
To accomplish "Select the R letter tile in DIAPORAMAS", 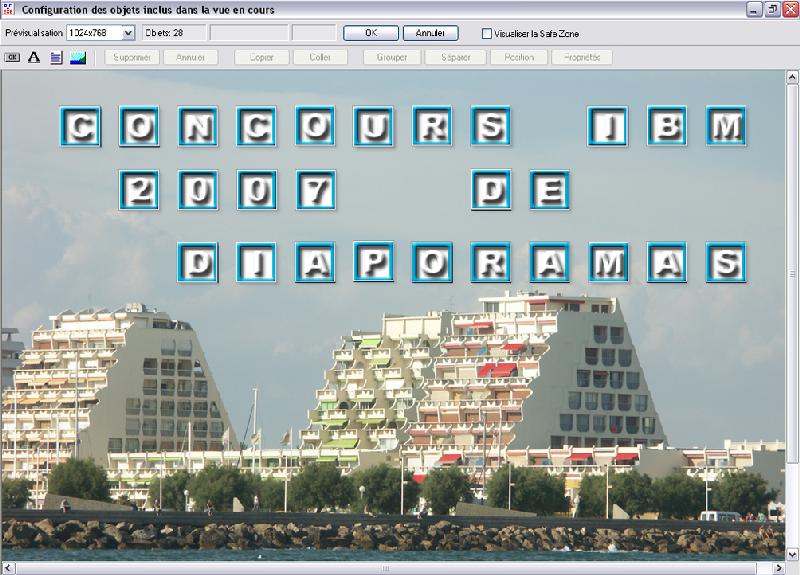I will pos(491,263).
